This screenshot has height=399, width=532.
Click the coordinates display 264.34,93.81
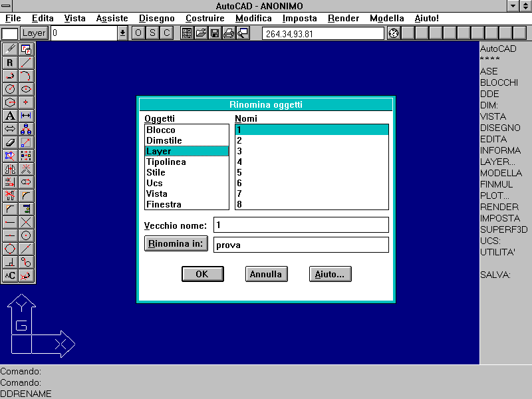pos(323,34)
